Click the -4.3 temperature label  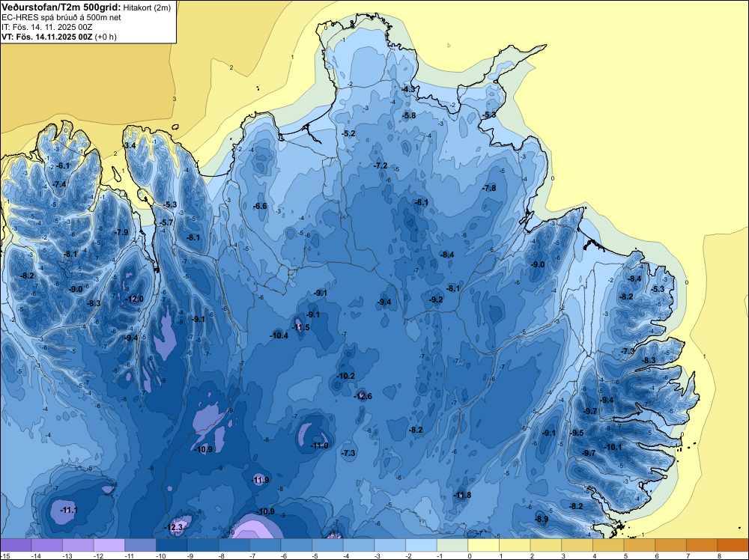click(408, 89)
